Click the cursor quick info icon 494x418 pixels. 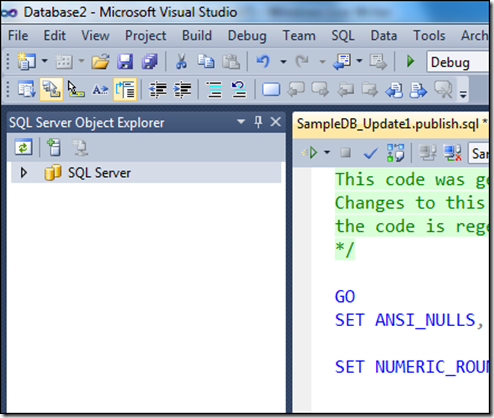pos(76,89)
